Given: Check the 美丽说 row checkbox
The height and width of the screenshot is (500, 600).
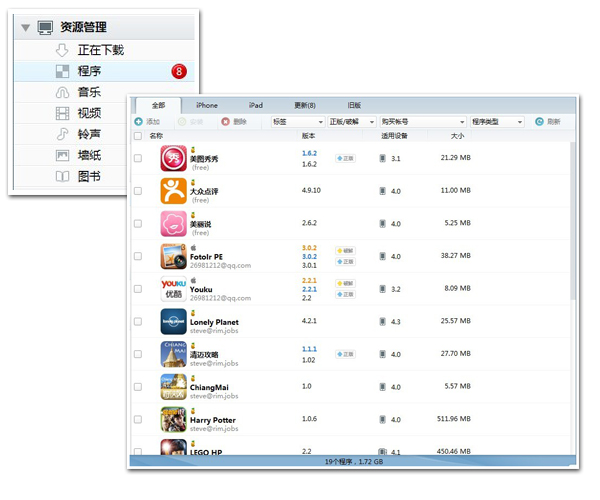Looking at the screenshot, I should click(x=138, y=223).
